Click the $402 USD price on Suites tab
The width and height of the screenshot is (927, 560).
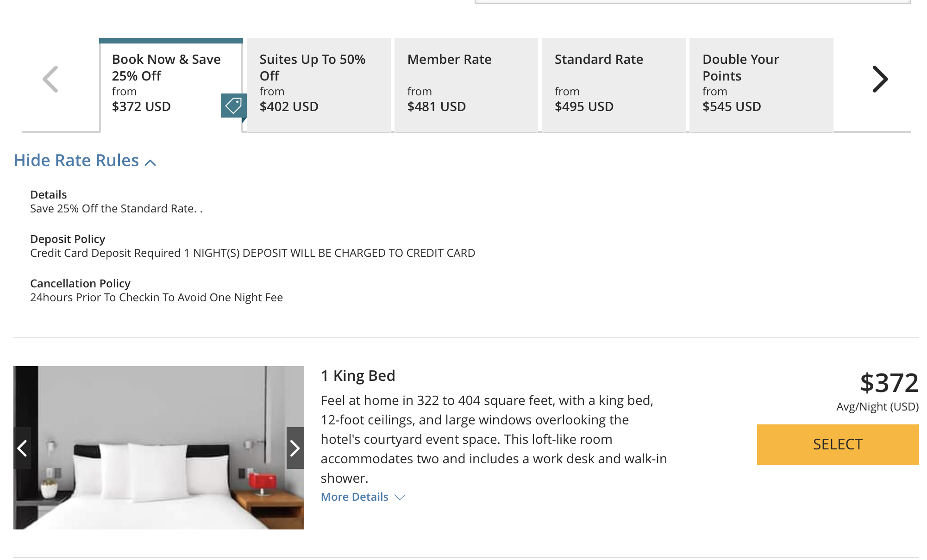[x=289, y=106]
